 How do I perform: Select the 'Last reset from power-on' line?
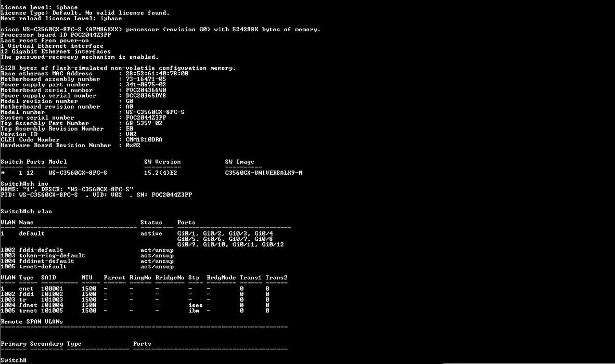click(x=45, y=41)
